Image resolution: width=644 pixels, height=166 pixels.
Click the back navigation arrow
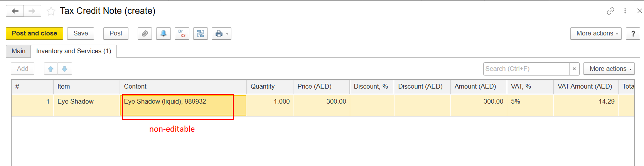point(15,11)
